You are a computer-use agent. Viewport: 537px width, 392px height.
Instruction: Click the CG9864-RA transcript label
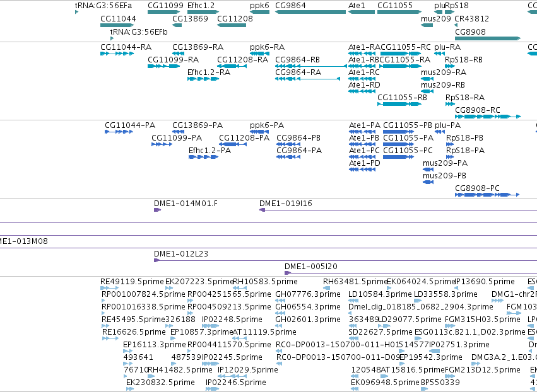[298, 72]
